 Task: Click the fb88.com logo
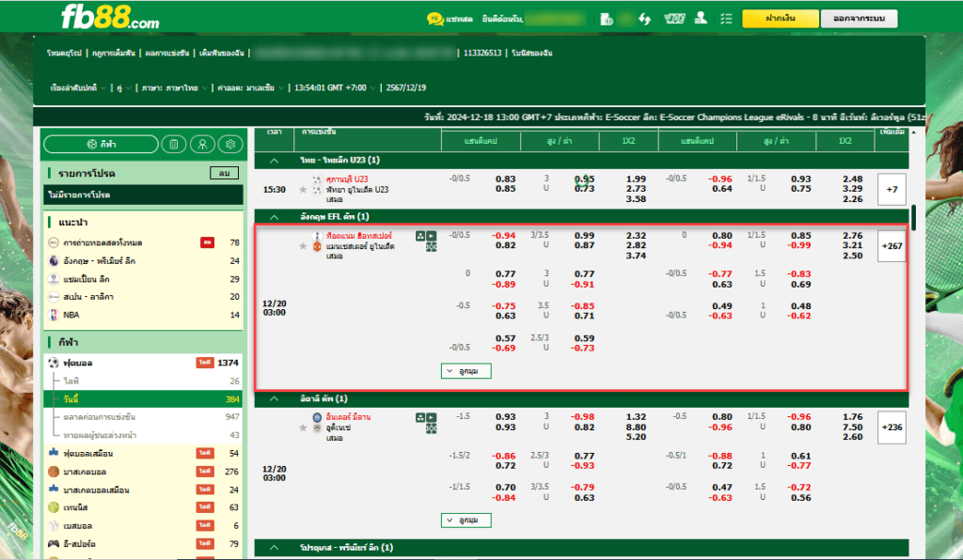point(110,18)
